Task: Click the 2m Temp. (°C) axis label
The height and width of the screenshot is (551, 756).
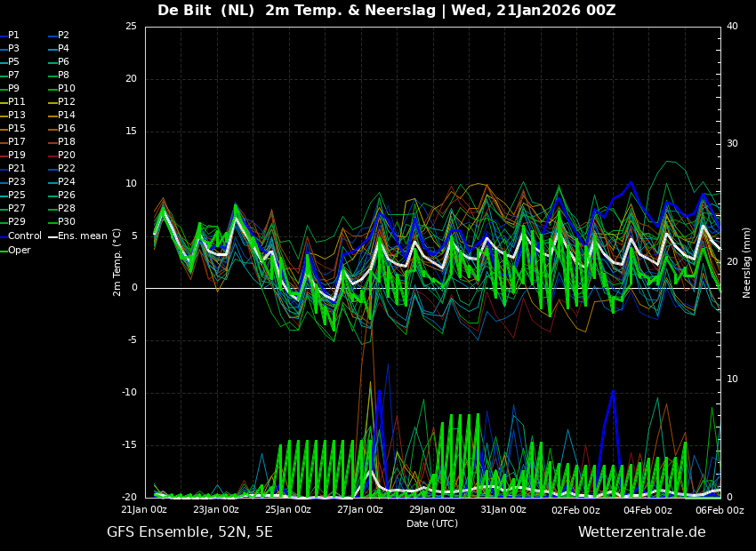Action: click(x=117, y=261)
